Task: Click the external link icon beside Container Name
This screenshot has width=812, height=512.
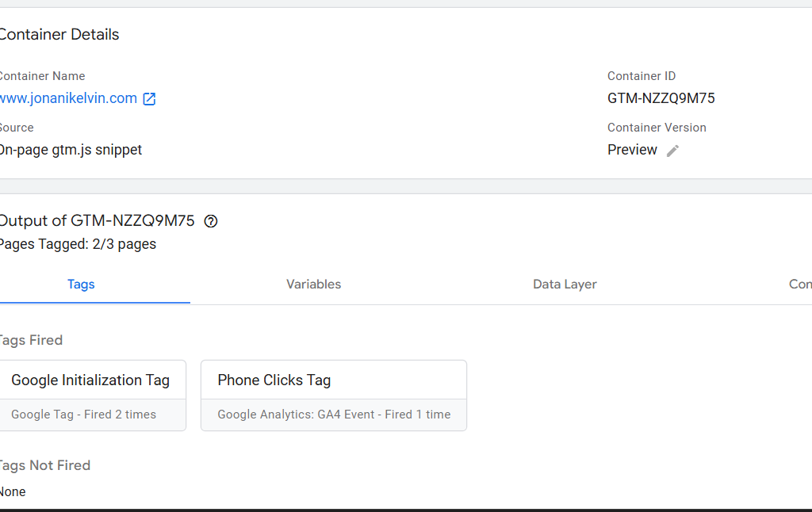Action: tap(148, 98)
